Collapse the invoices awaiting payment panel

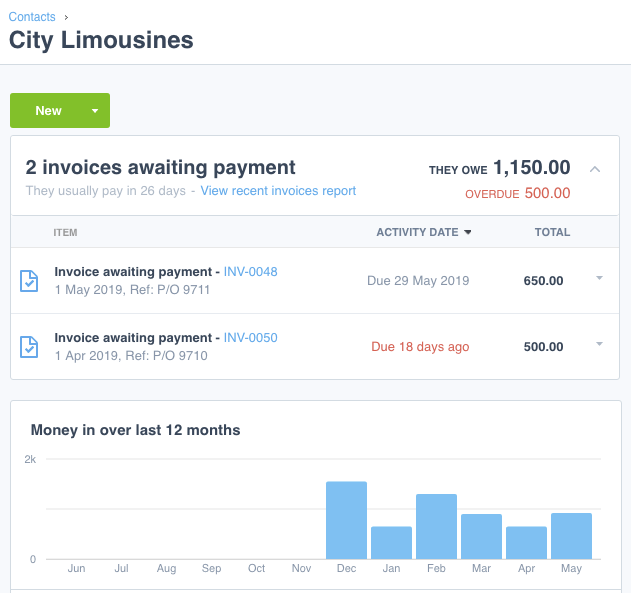[595, 169]
